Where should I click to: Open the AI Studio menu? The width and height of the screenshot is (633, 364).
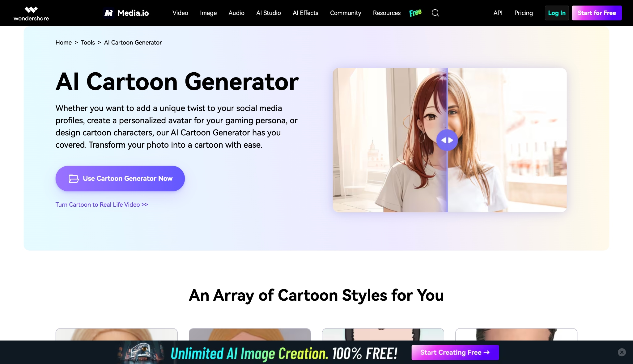269,13
